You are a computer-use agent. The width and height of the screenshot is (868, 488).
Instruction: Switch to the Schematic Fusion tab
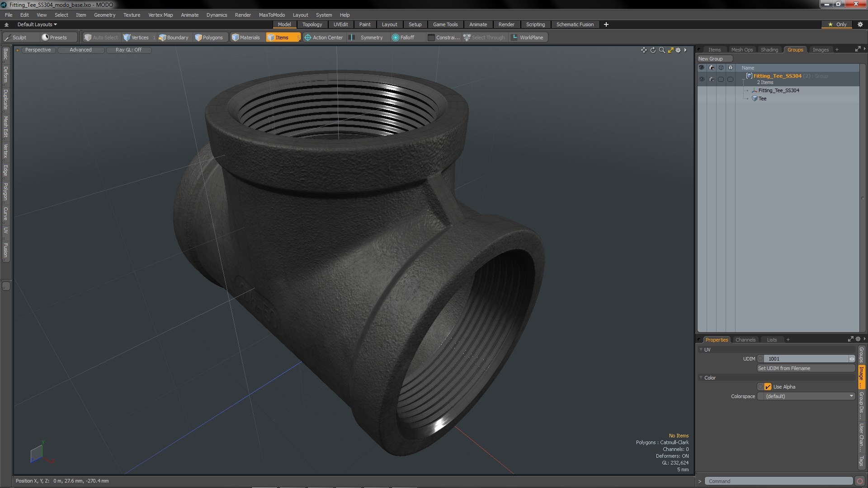pyautogui.click(x=575, y=24)
